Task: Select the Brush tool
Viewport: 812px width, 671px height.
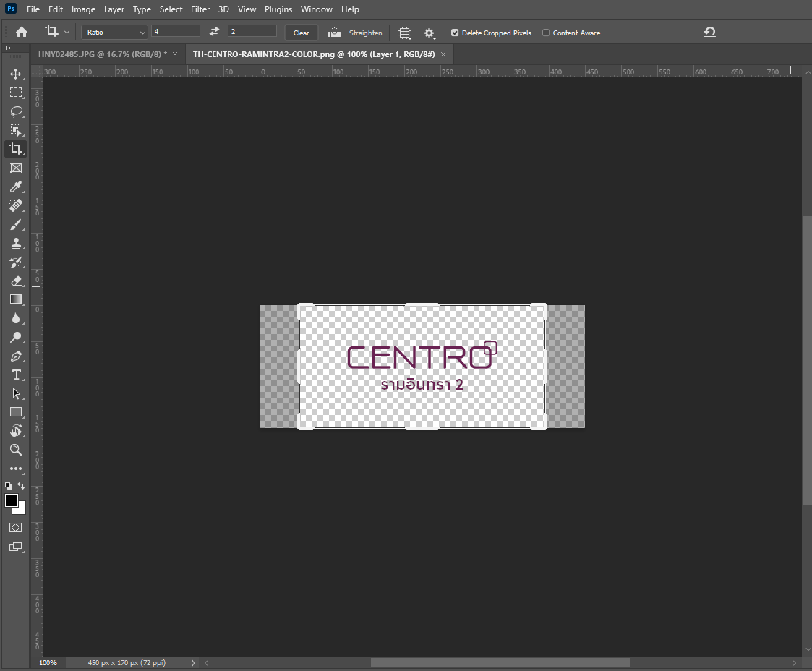Action: pyautogui.click(x=16, y=224)
